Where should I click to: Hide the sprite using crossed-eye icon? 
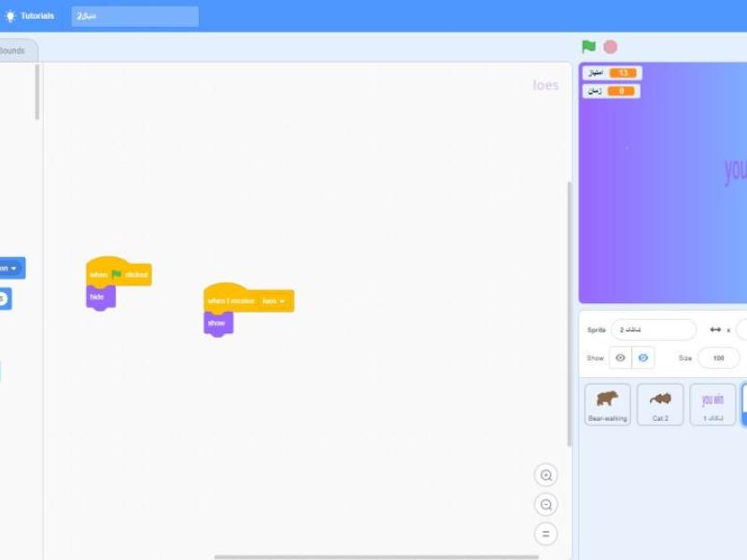click(643, 357)
